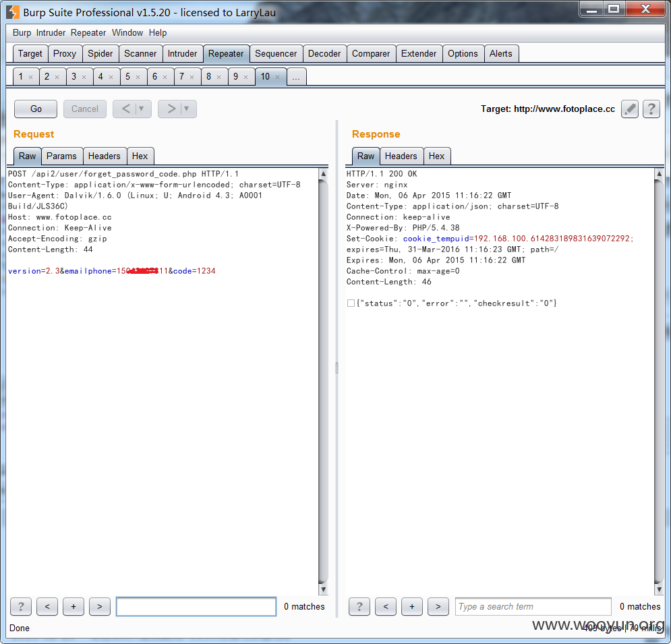Show request Headers tab

[x=105, y=156]
